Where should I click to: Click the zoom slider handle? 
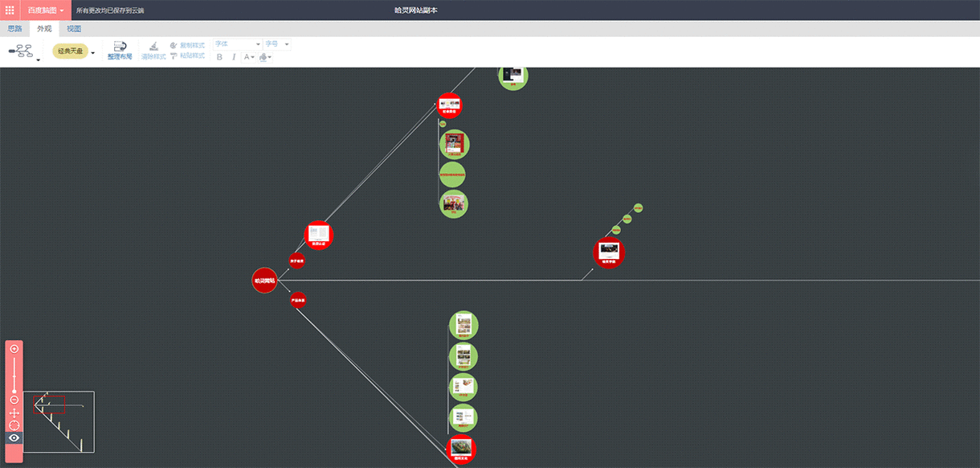click(14, 390)
